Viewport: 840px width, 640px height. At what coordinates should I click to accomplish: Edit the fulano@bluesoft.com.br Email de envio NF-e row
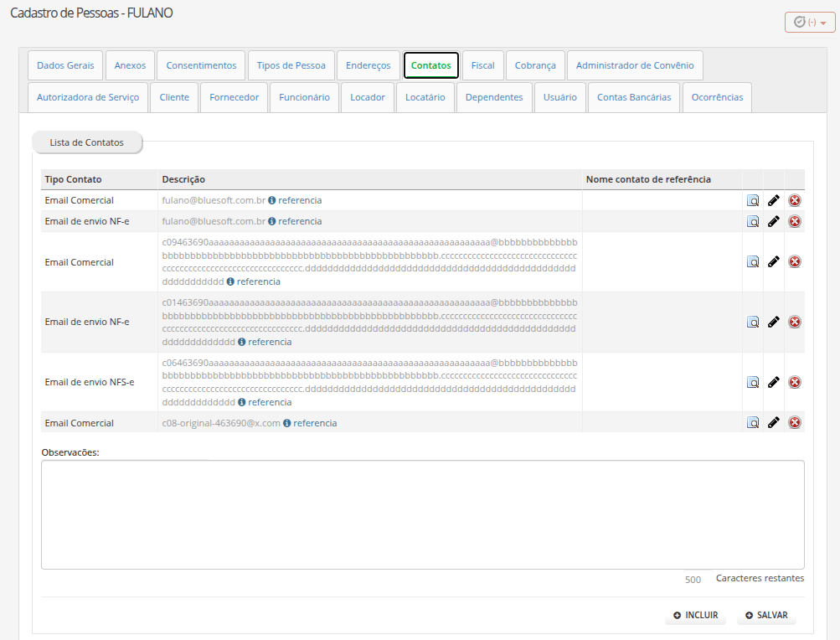click(774, 221)
